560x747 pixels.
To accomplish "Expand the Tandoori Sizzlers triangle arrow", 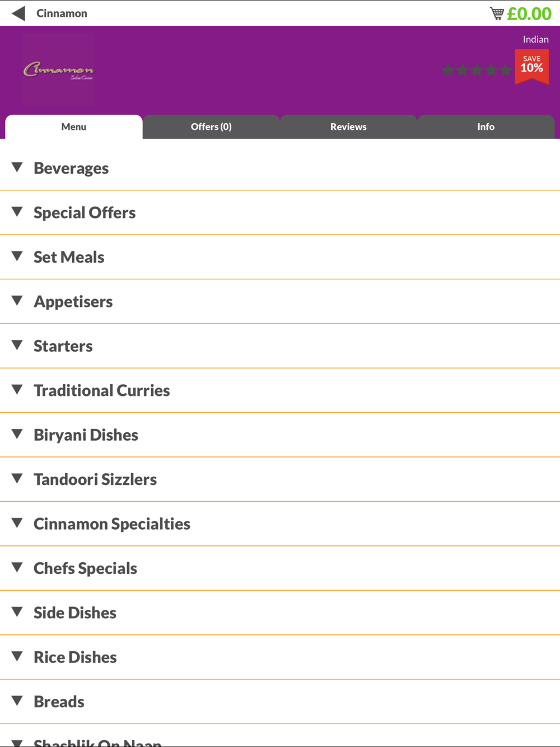I will point(17,479).
